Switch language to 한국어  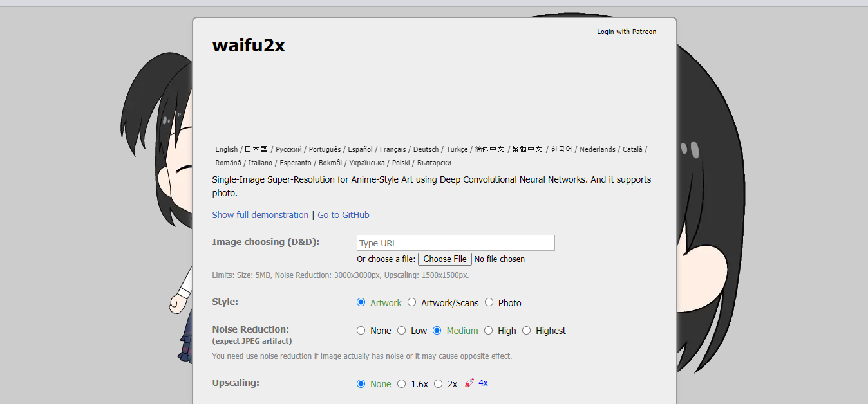[x=561, y=149]
